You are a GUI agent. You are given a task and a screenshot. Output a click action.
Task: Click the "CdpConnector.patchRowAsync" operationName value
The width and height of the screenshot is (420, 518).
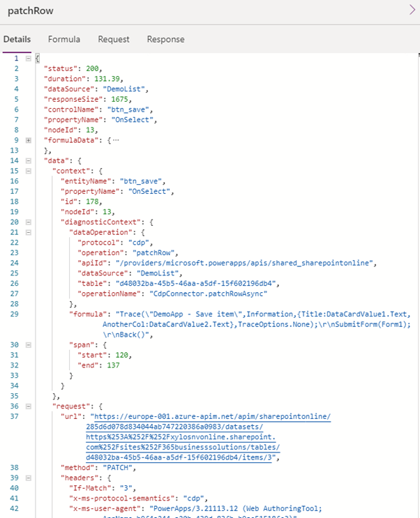[208, 294]
